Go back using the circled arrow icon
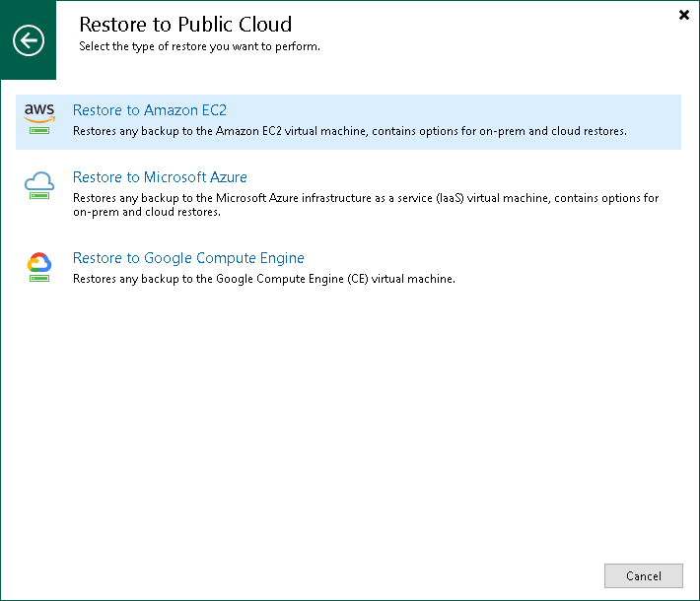This screenshot has height=601, width=700. click(x=29, y=40)
